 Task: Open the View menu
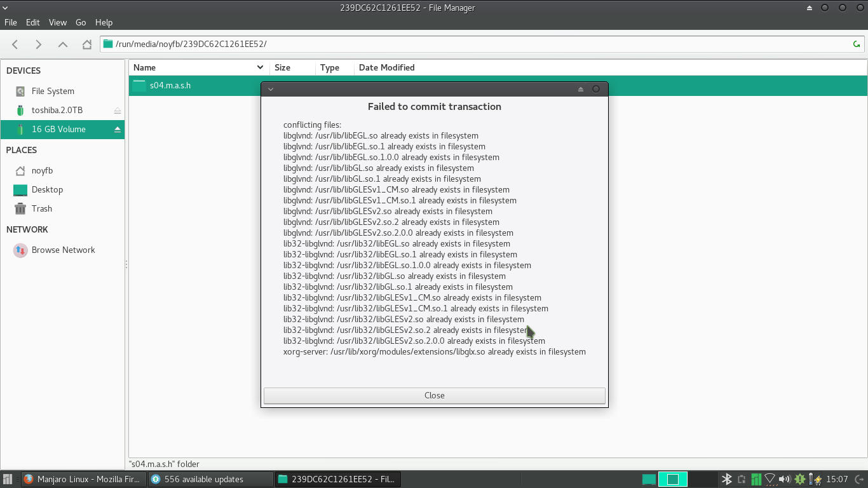[x=58, y=22]
